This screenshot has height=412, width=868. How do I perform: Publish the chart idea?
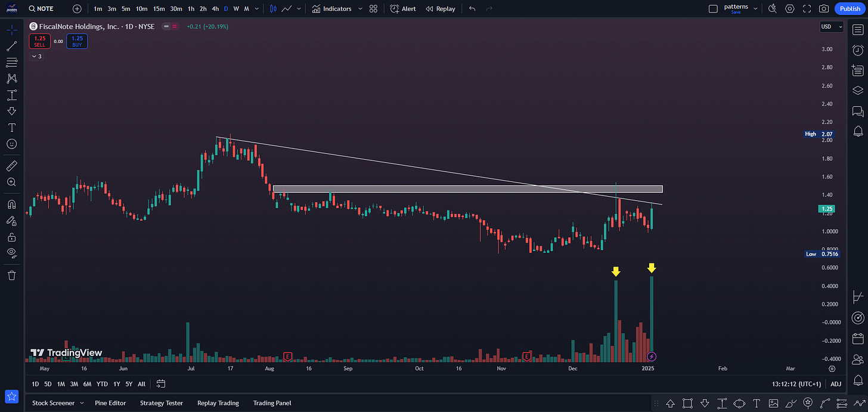tap(850, 9)
